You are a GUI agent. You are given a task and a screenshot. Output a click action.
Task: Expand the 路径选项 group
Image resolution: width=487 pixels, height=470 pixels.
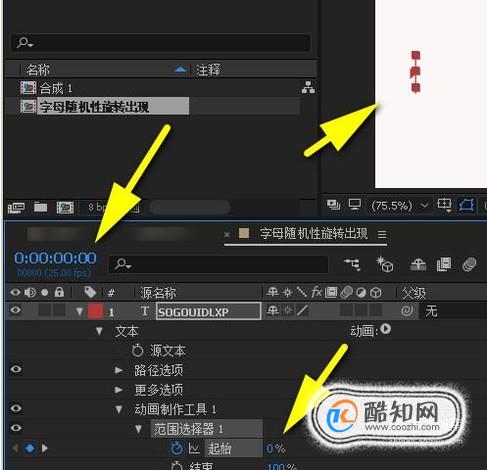[118, 370]
